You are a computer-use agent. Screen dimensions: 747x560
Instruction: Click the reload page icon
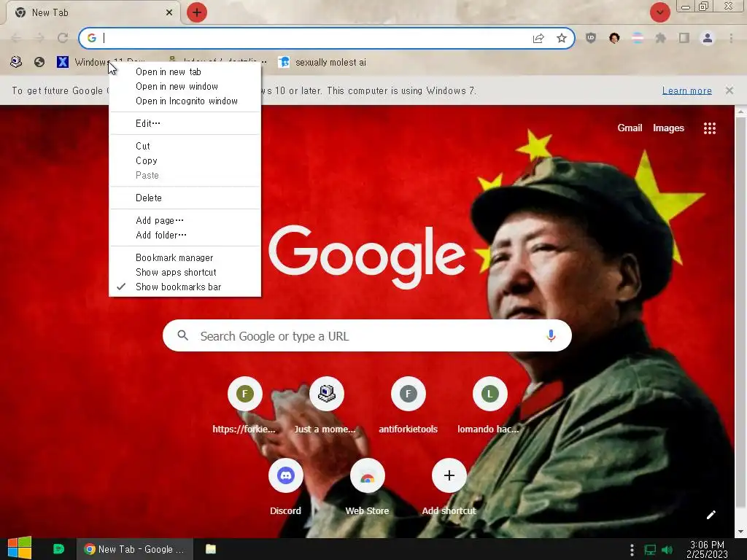pyautogui.click(x=63, y=38)
